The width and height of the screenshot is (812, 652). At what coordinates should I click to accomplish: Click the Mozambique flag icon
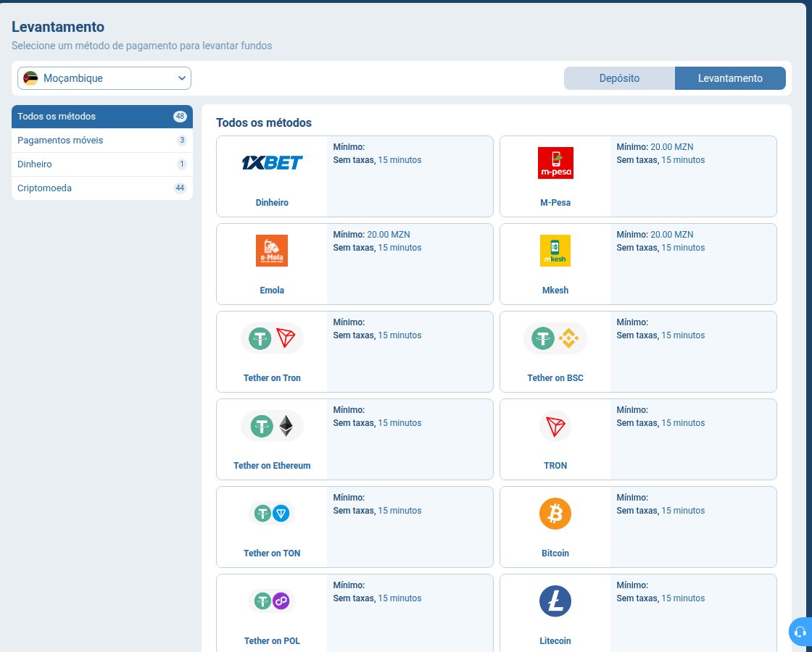point(30,78)
